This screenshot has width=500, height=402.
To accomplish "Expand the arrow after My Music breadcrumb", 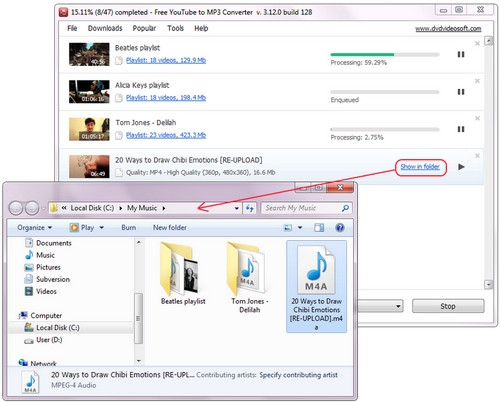I will coord(164,208).
